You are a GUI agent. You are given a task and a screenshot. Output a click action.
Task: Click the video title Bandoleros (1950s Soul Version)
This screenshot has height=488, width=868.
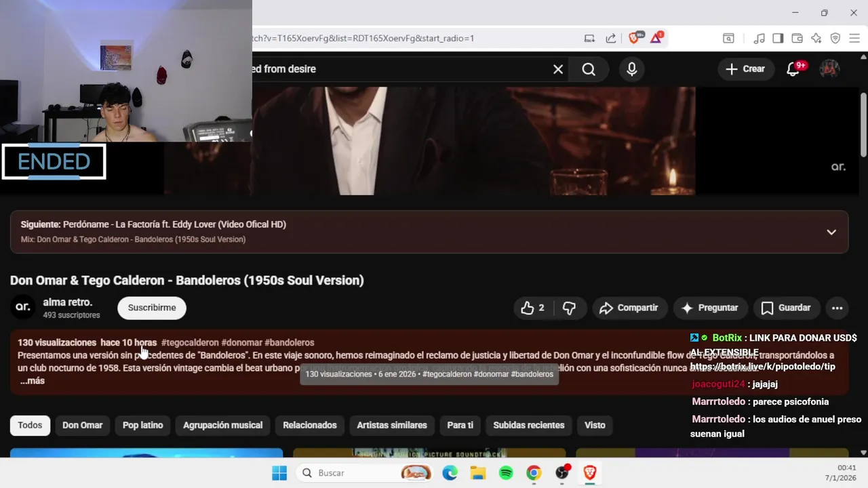(x=187, y=281)
